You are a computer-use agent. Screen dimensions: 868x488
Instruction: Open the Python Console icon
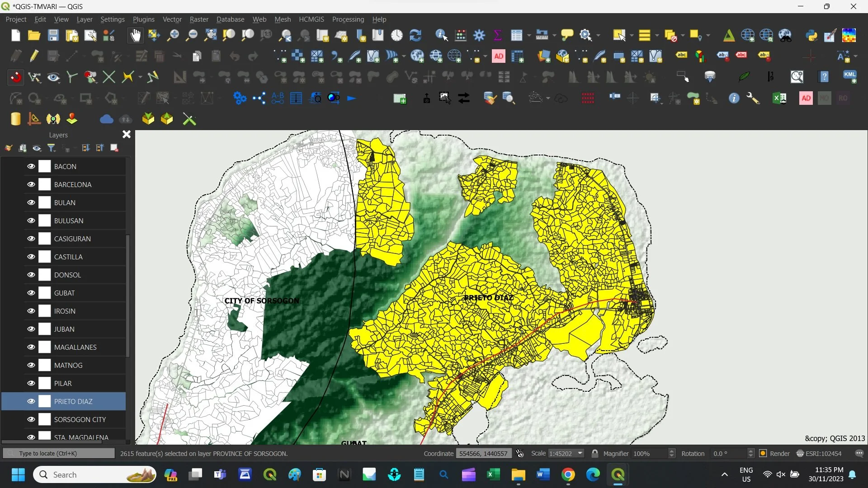point(811,35)
